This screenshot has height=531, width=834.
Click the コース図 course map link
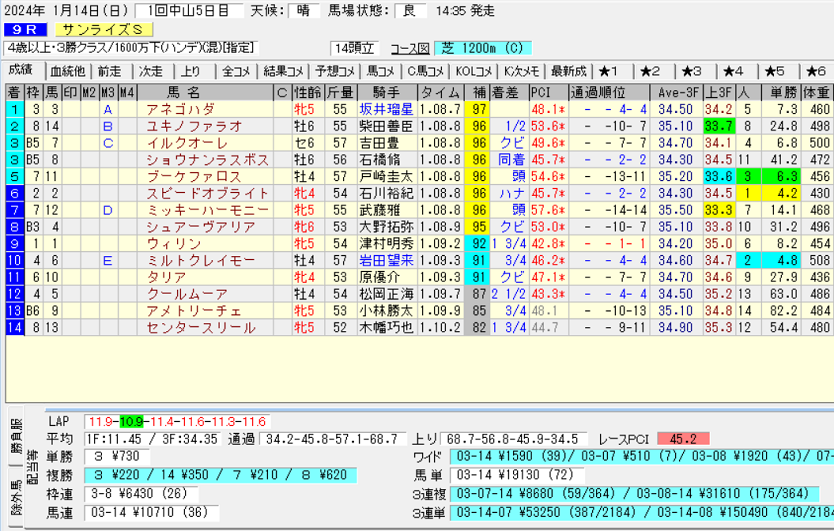(x=411, y=48)
